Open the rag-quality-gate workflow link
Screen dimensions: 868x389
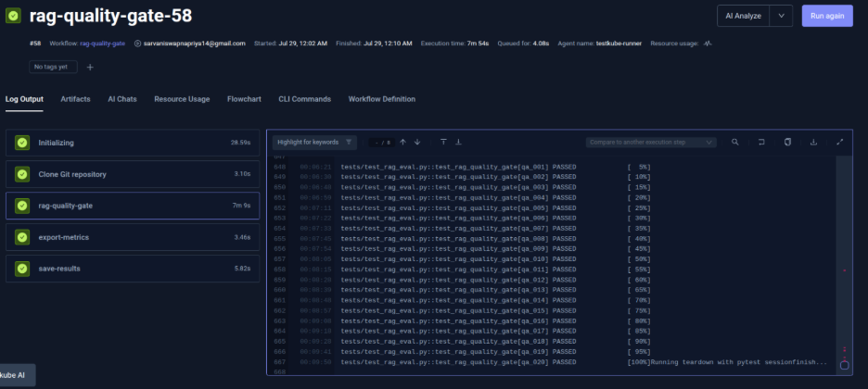tap(102, 44)
